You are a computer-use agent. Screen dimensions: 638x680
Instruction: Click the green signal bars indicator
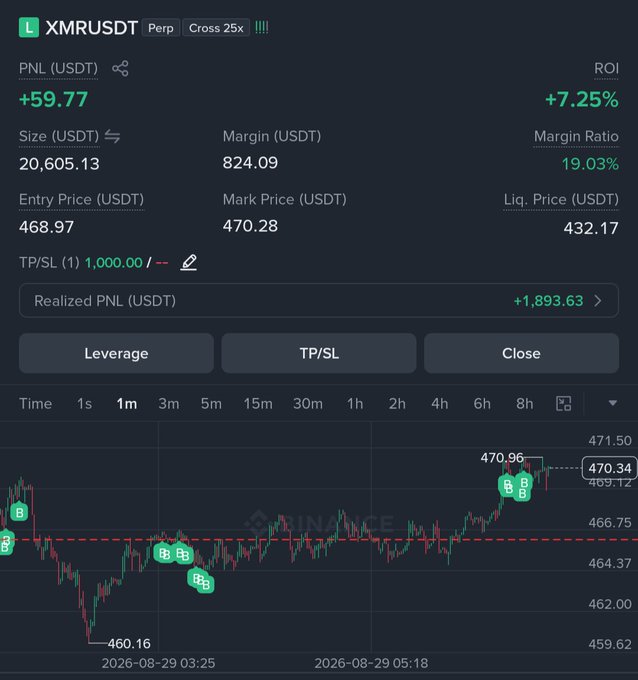click(x=262, y=28)
